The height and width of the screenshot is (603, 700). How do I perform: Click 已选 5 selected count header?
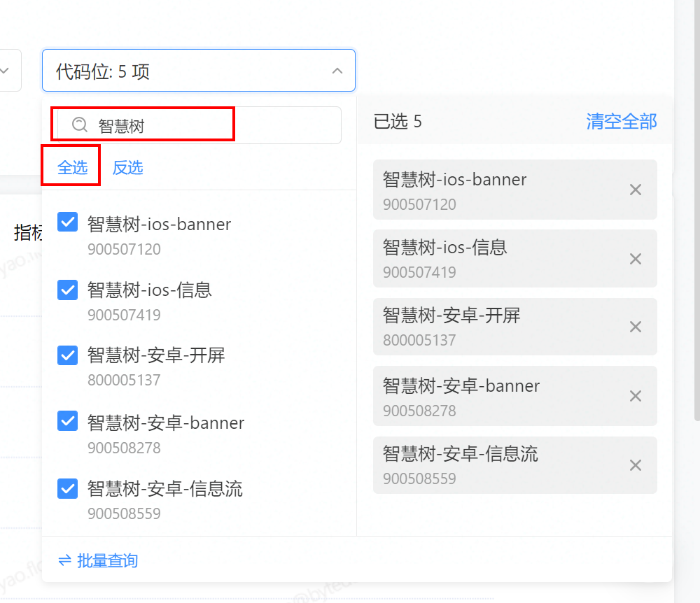coord(398,121)
